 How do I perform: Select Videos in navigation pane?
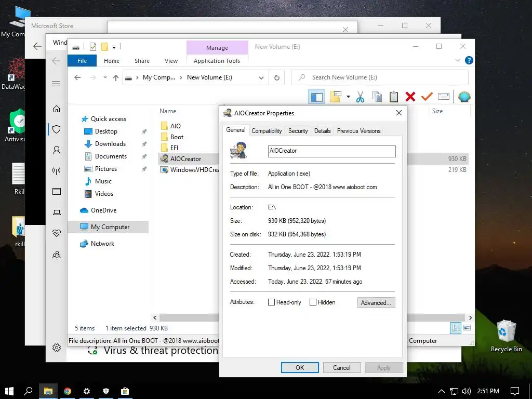104,194
